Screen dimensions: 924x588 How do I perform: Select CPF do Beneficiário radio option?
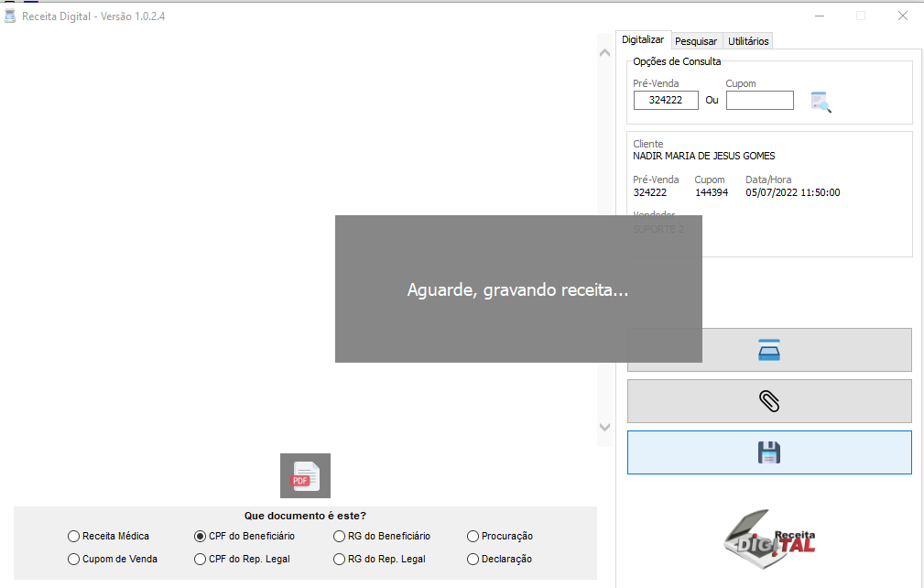point(201,536)
